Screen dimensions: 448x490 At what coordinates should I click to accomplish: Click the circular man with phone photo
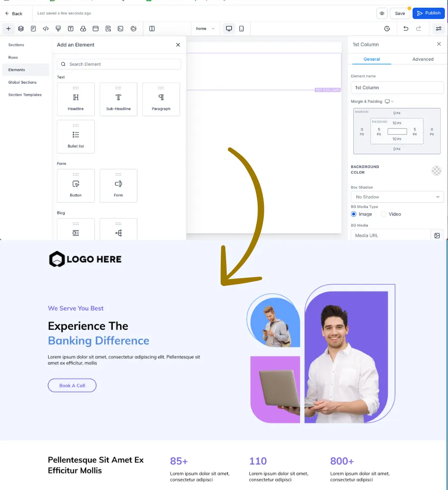click(x=274, y=322)
